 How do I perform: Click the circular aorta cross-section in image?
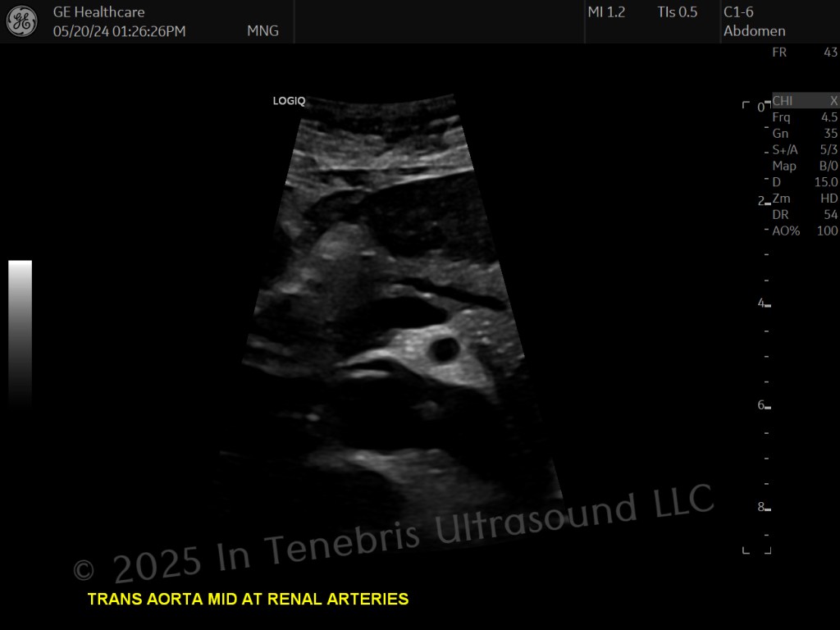point(445,349)
